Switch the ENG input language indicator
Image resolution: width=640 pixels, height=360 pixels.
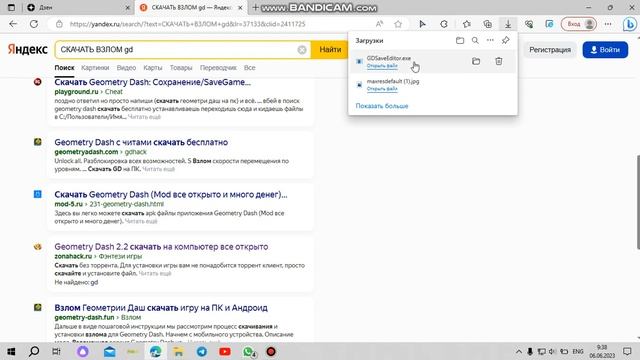tap(578, 351)
